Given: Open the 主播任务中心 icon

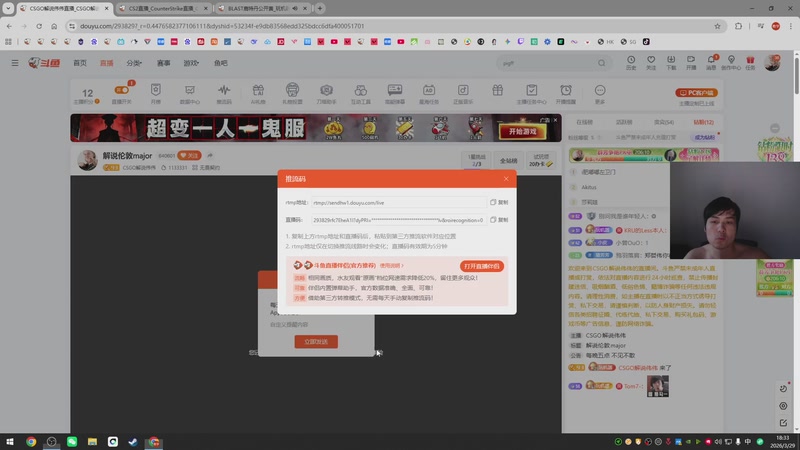Looking at the screenshot, I should point(532,93).
